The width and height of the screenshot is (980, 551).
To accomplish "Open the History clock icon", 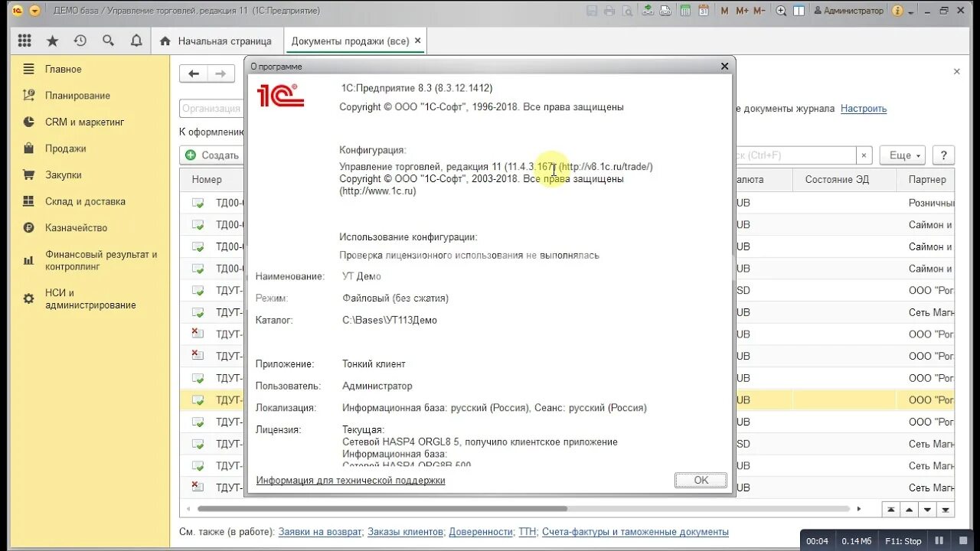I will point(80,41).
